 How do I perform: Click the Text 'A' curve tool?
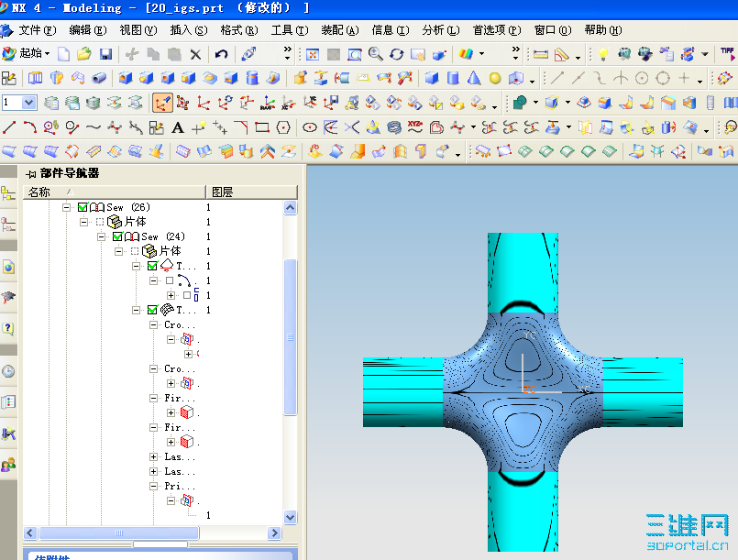(x=178, y=127)
